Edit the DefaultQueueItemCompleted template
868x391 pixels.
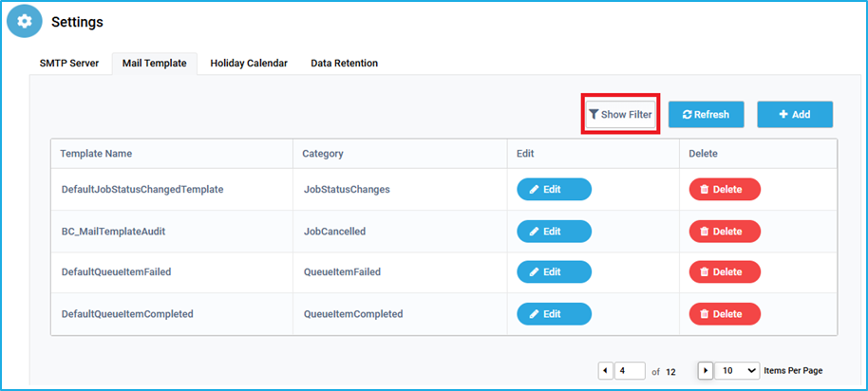pos(554,313)
